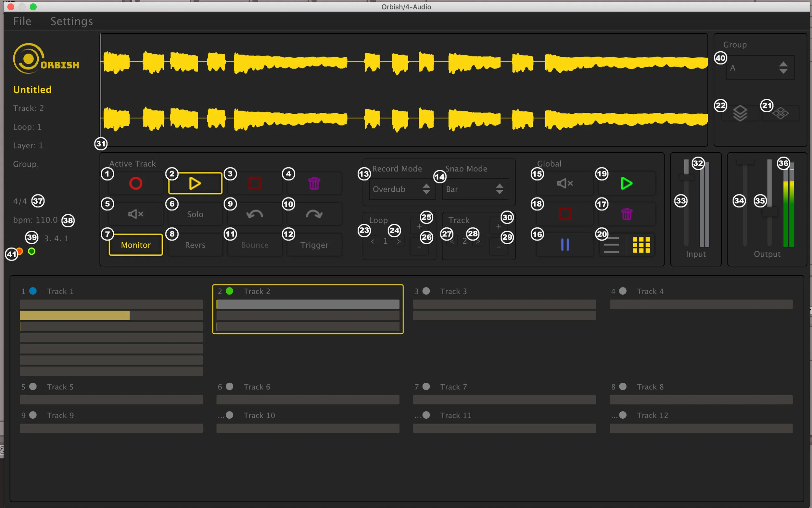Click the stacked layers icon in Group panel

pyautogui.click(x=740, y=113)
